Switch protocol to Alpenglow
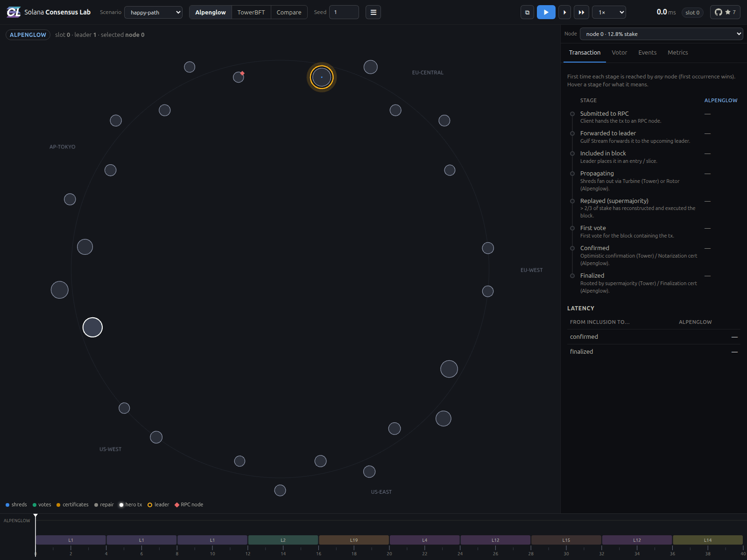The width and height of the screenshot is (747, 560). (x=211, y=12)
